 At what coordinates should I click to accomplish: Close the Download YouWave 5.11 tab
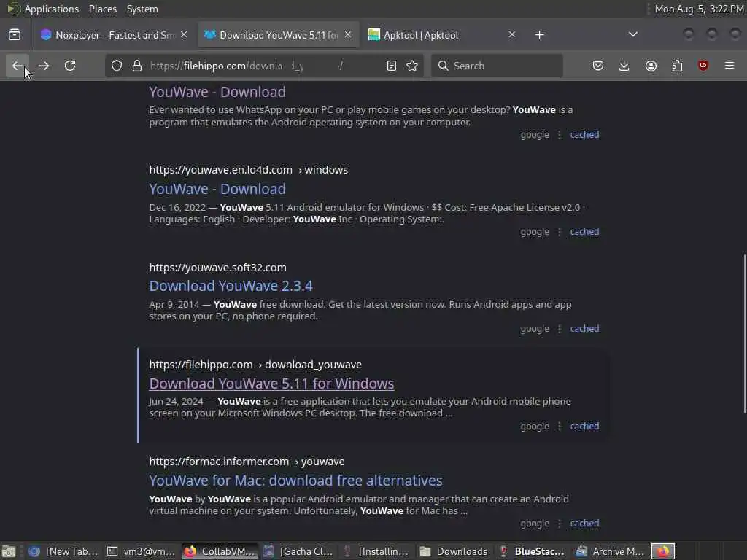click(x=348, y=35)
